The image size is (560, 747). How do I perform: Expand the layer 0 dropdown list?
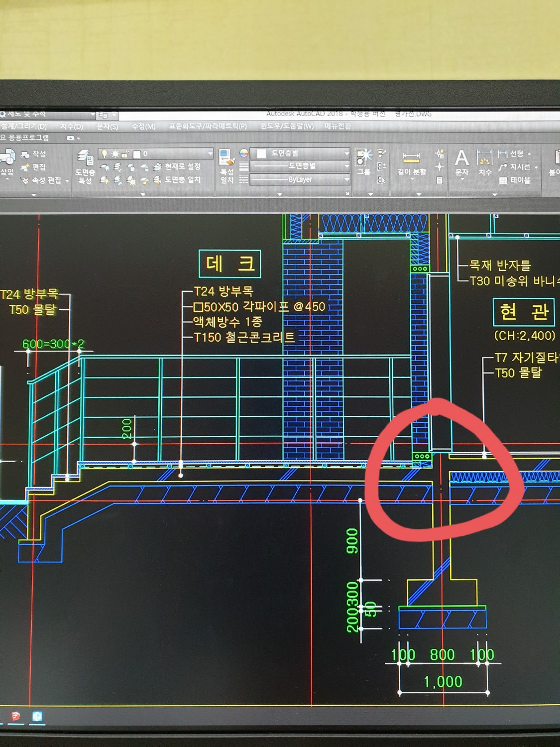tap(210, 154)
